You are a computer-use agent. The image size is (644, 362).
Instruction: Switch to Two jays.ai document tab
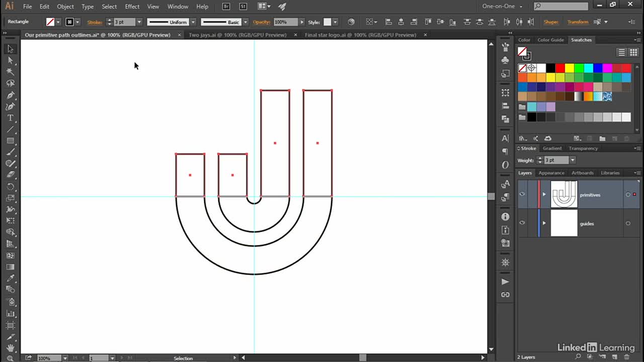pyautogui.click(x=237, y=35)
